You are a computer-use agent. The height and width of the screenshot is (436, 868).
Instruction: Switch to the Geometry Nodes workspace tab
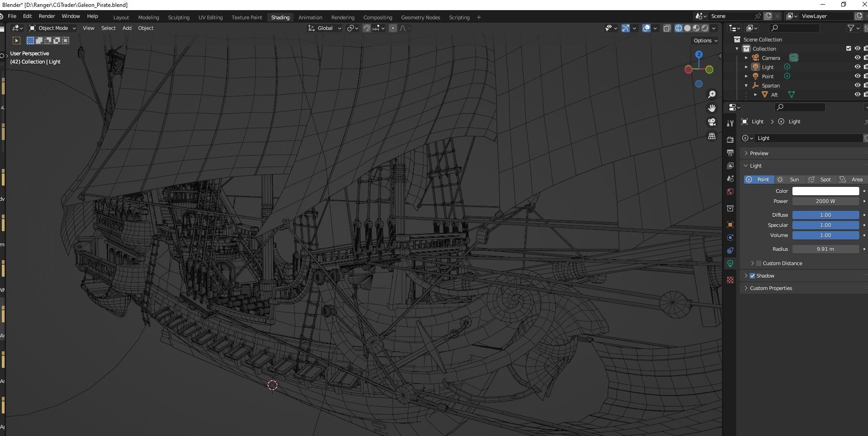pos(421,17)
